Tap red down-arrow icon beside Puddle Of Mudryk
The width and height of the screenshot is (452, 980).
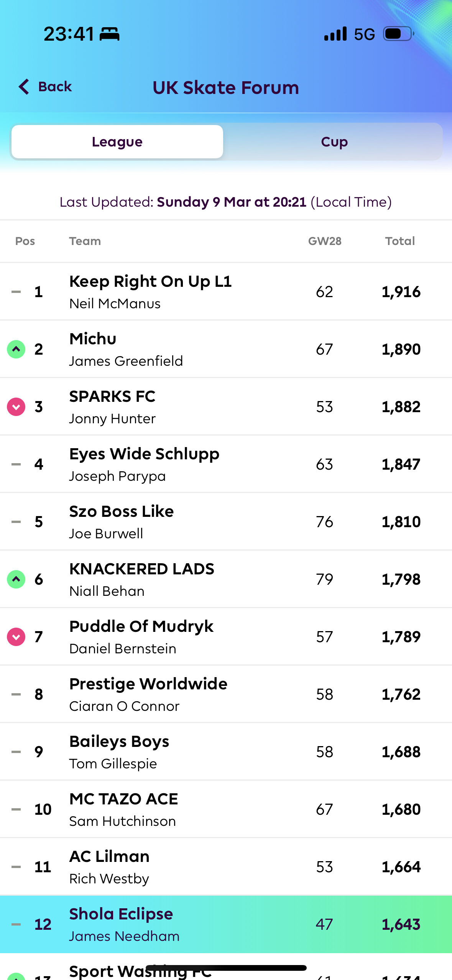(x=16, y=637)
